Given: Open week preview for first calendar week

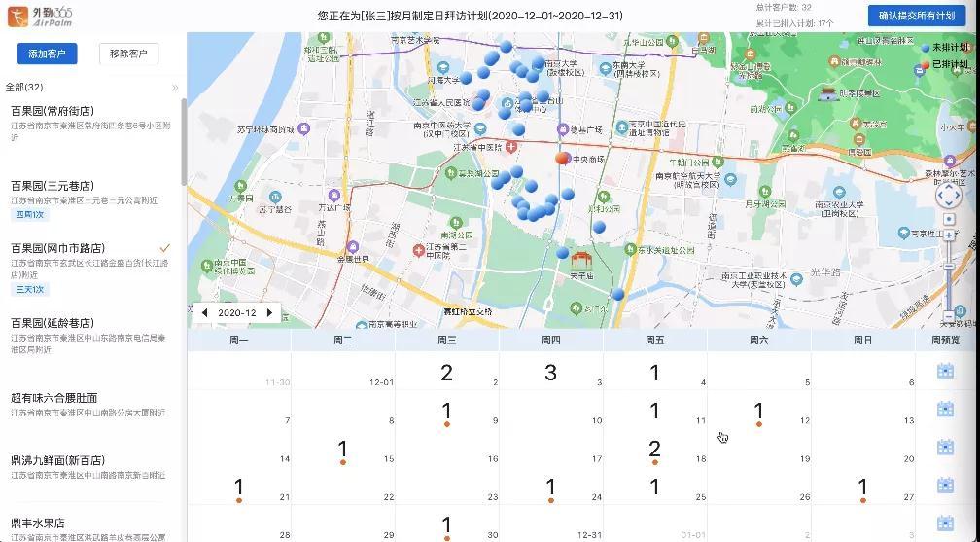Looking at the screenshot, I should 944,371.
